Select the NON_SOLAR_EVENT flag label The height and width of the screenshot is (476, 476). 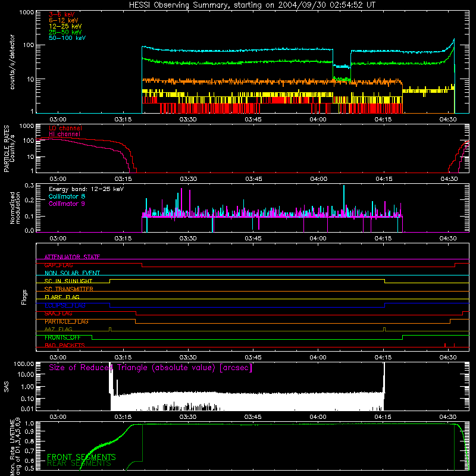click(x=72, y=273)
